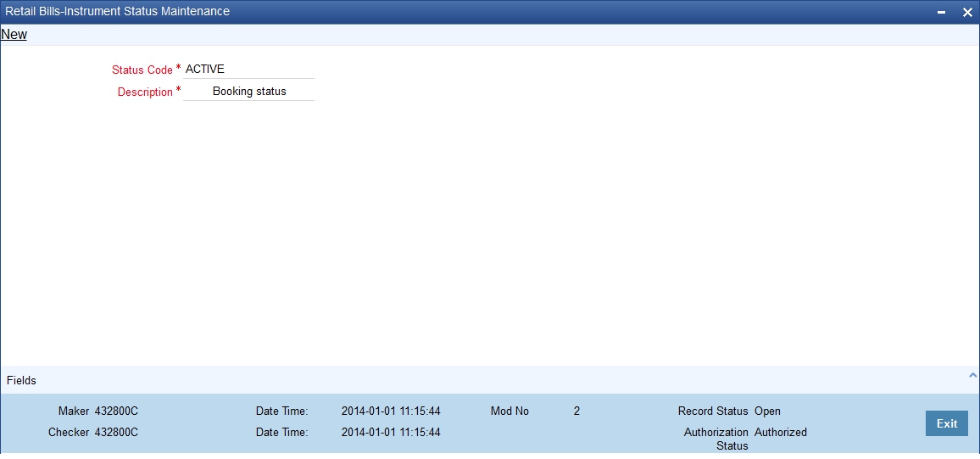Minimize the Instrument Status Maintenance window

click(941, 12)
